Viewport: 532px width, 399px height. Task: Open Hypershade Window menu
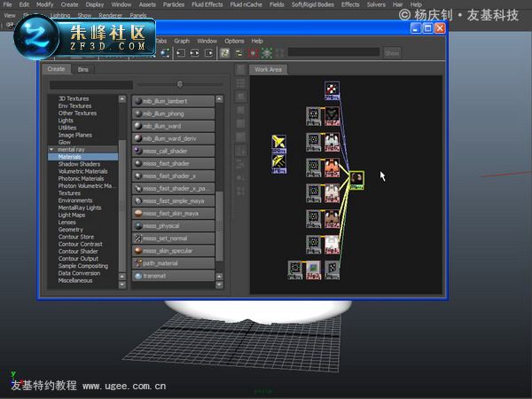pos(207,41)
